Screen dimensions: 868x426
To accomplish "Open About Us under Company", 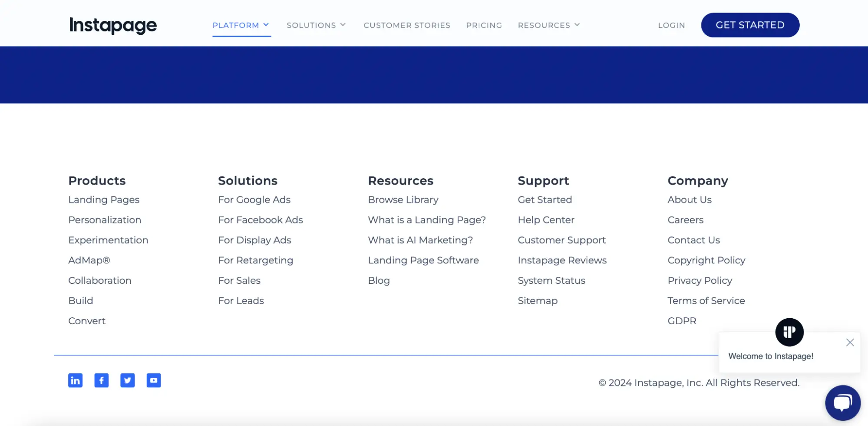I will click(690, 200).
